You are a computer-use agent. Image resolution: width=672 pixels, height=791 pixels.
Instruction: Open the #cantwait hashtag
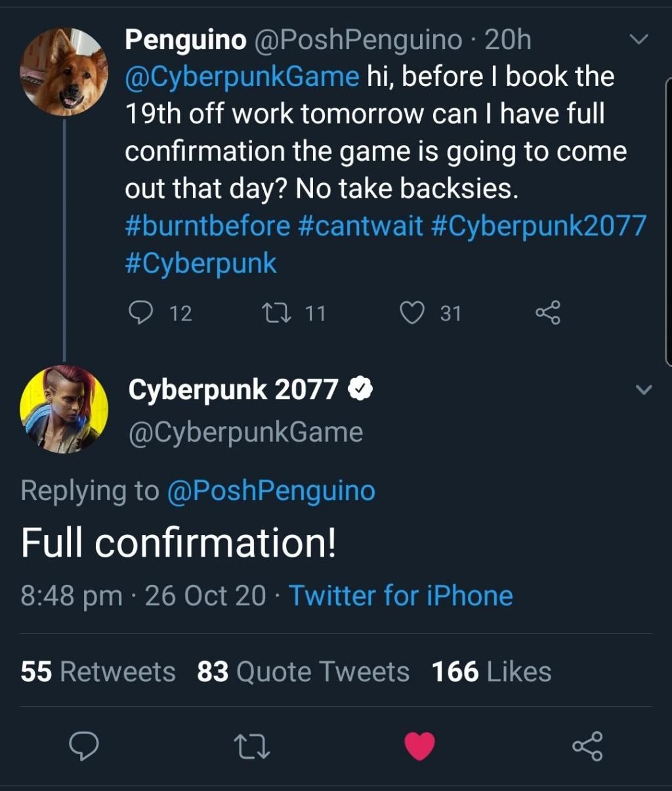click(360, 226)
